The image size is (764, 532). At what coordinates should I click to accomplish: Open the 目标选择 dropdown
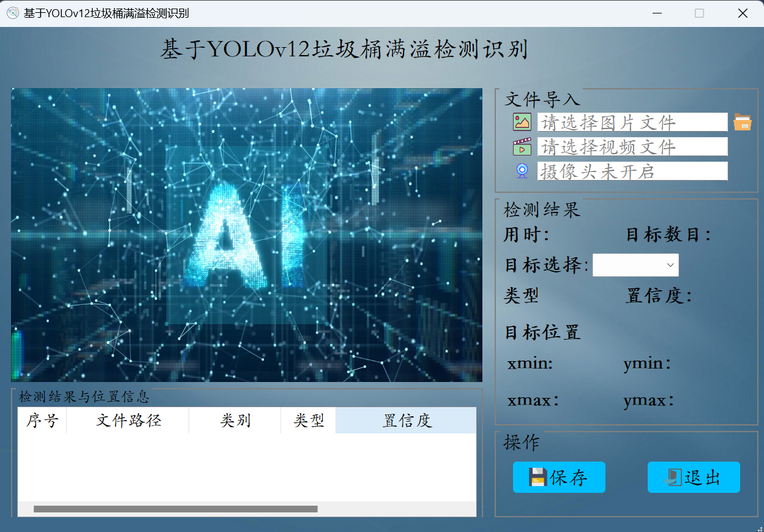(x=635, y=265)
